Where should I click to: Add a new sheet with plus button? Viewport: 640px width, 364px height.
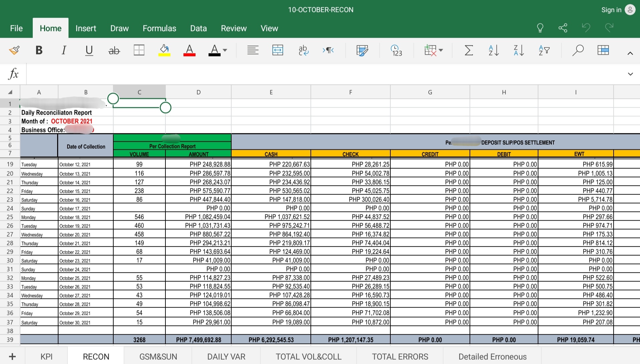coord(12,357)
